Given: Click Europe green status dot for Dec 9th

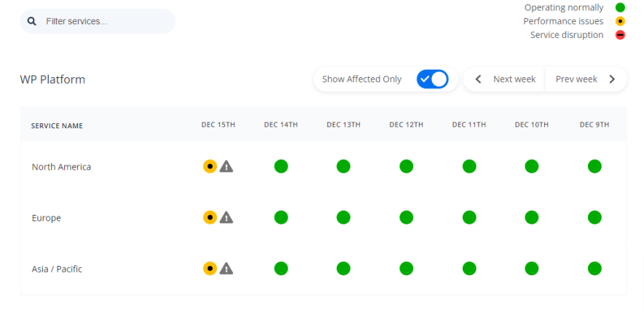Looking at the screenshot, I should 594,217.
